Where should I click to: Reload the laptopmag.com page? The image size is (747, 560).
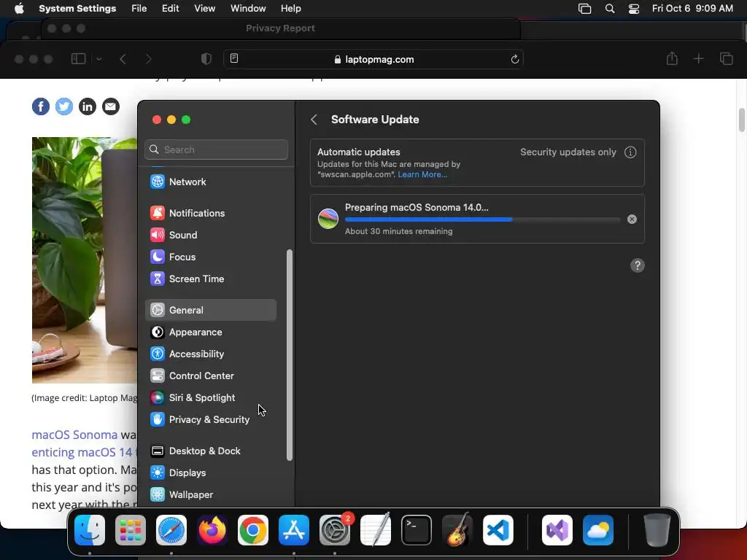coord(514,59)
